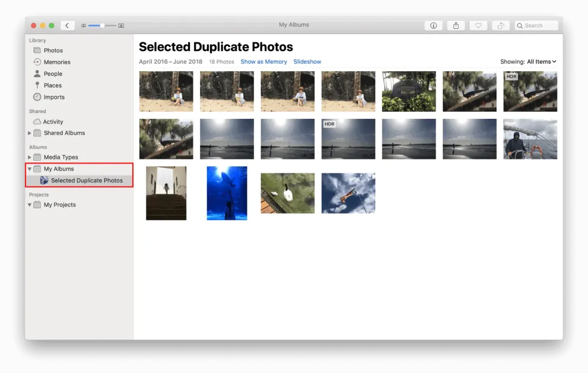Viewport: 588px width, 373px height.
Task: Select the Selected Duplicate Photos album
Action: 86,181
